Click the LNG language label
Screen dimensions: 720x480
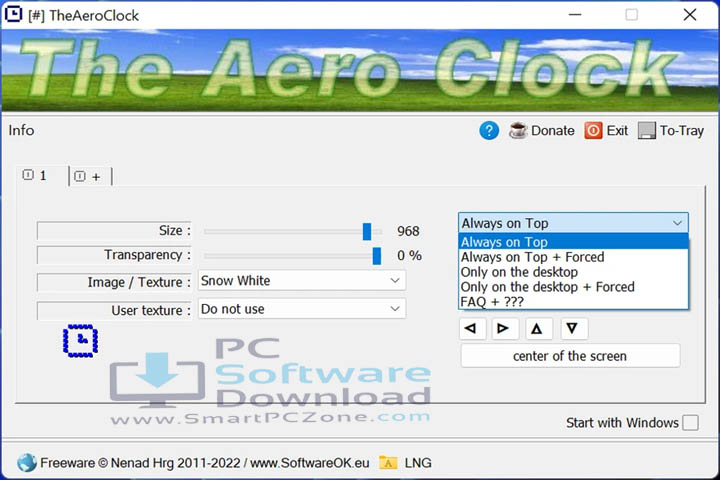tap(418, 463)
